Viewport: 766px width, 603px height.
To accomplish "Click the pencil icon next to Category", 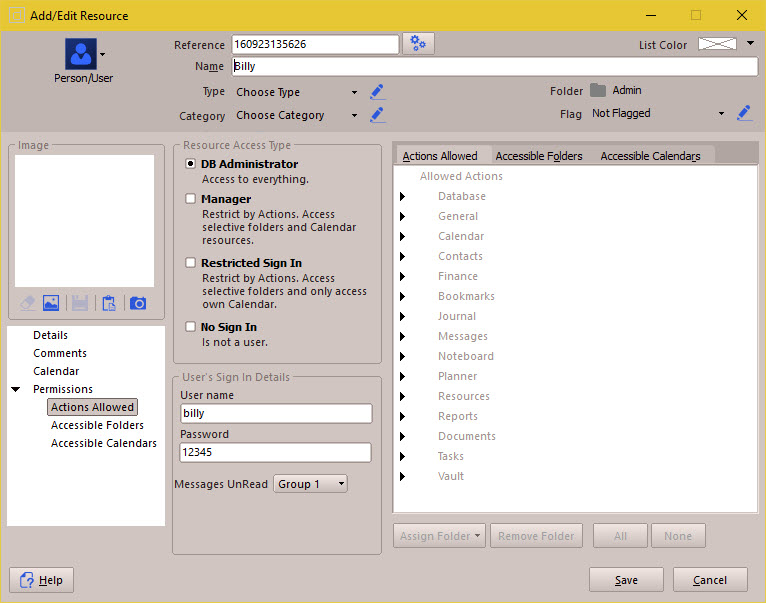I will pyautogui.click(x=377, y=115).
